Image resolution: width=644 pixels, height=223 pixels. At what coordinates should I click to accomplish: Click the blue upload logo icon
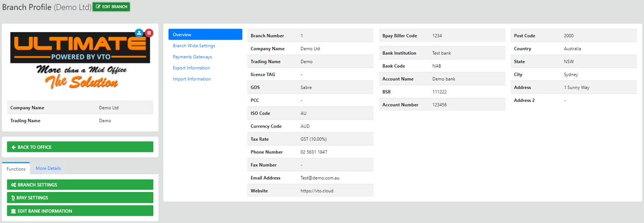[x=139, y=33]
